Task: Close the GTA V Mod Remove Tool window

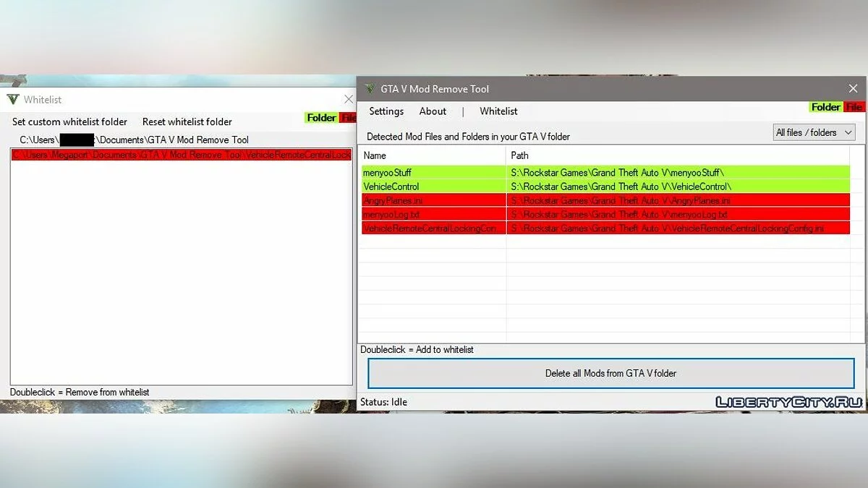Action: [853, 89]
